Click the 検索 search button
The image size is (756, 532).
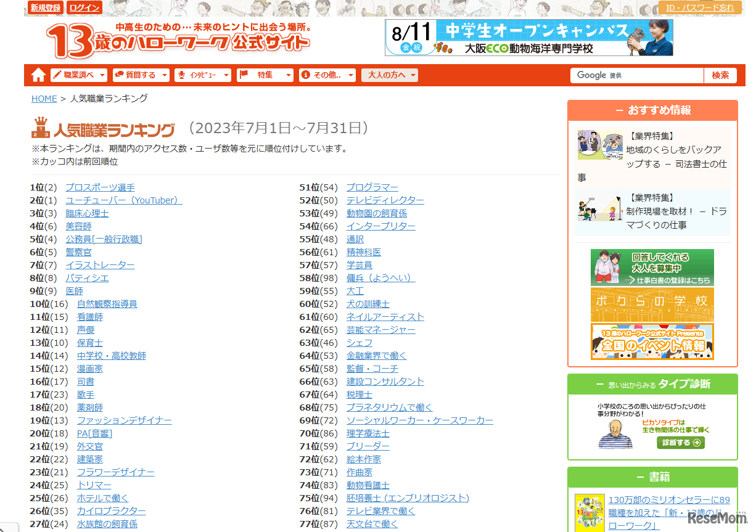(x=720, y=75)
